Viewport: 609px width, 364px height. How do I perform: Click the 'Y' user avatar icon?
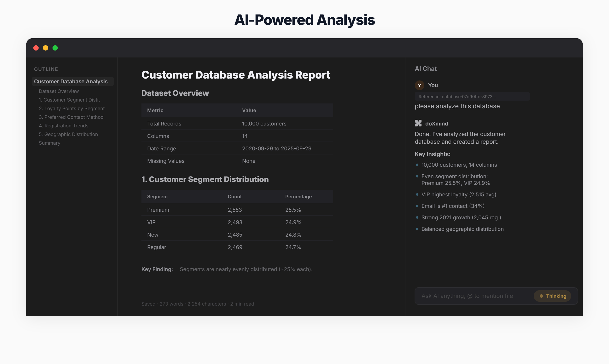point(419,85)
